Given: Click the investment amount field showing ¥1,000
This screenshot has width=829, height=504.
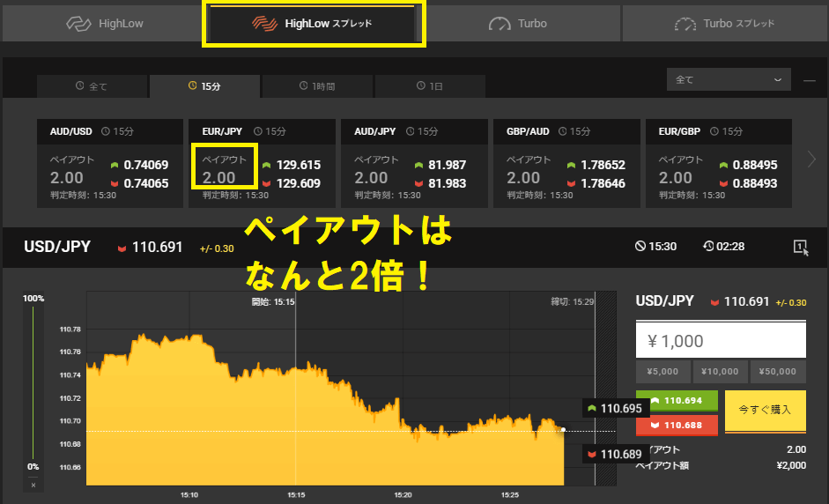Looking at the screenshot, I should point(721,340).
